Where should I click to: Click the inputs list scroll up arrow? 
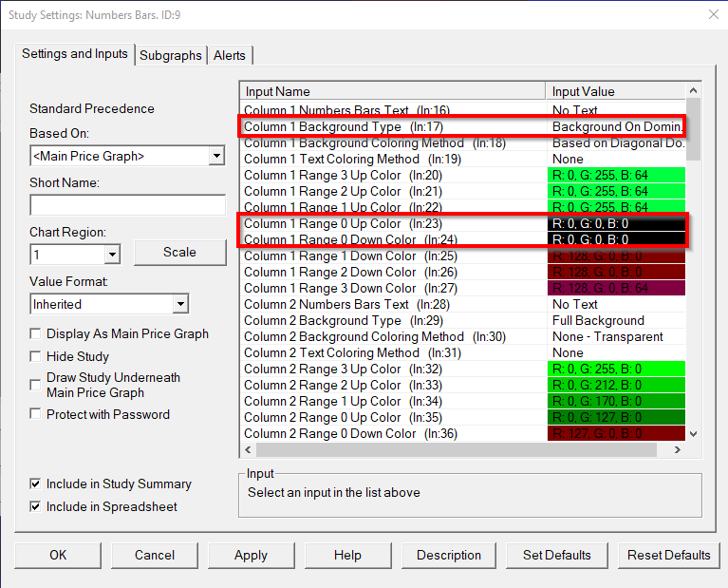click(x=693, y=90)
